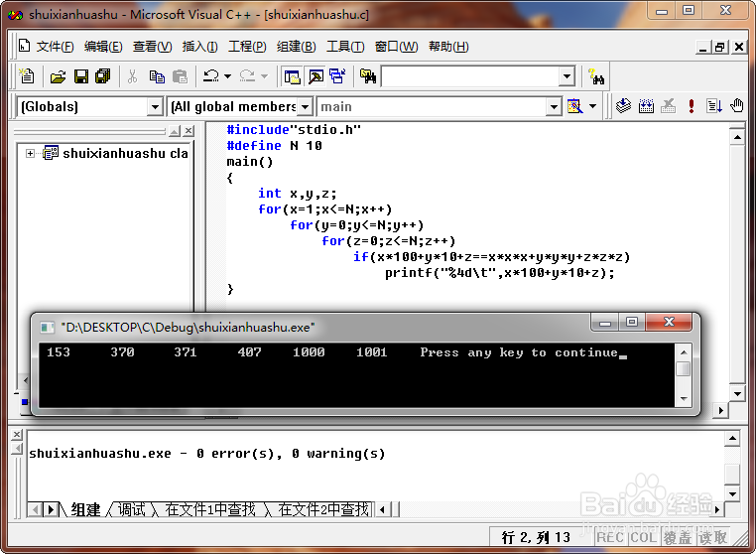Screen dimensions: 756x554
Task: Open the 工具(T) menu
Action: [x=345, y=47]
